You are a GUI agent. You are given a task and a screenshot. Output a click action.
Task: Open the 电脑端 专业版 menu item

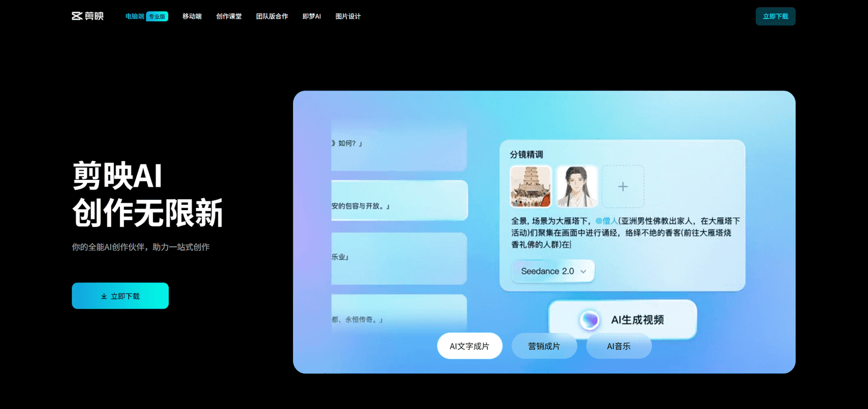(x=146, y=16)
